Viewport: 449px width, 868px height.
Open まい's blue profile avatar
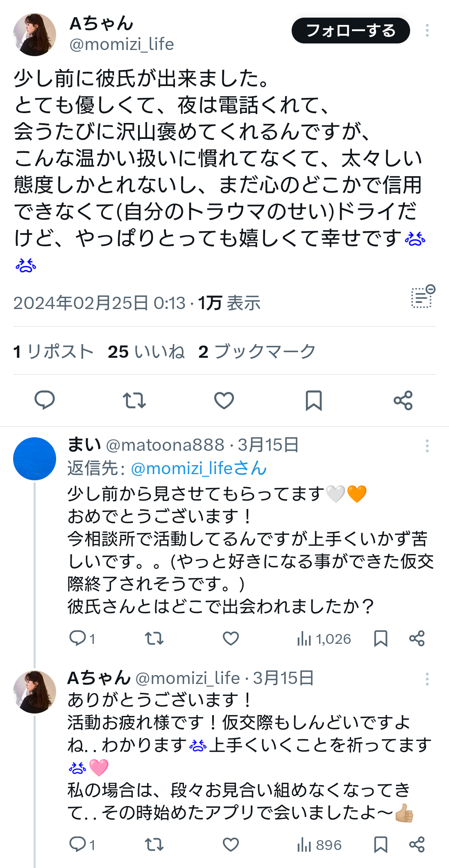coord(35,459)
